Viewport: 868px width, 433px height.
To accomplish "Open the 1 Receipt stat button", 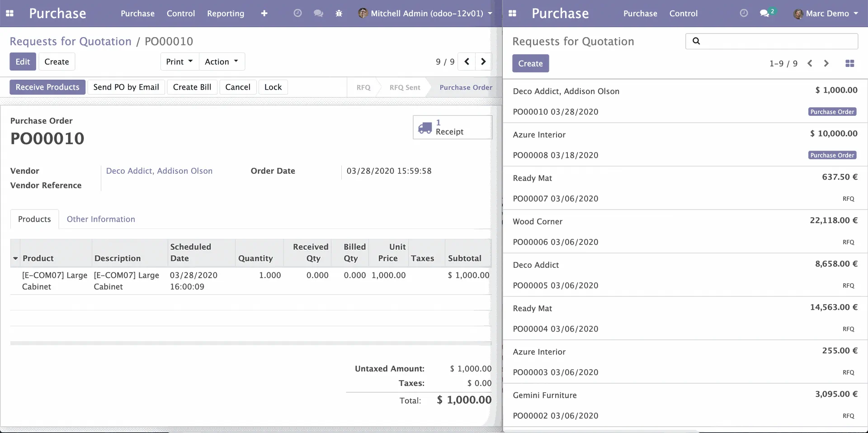I will (452, 127).
